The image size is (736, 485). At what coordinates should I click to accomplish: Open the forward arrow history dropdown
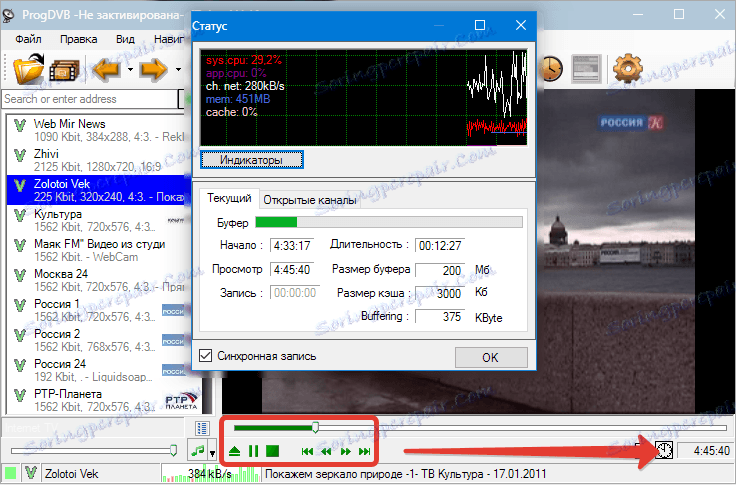[178, 70]
